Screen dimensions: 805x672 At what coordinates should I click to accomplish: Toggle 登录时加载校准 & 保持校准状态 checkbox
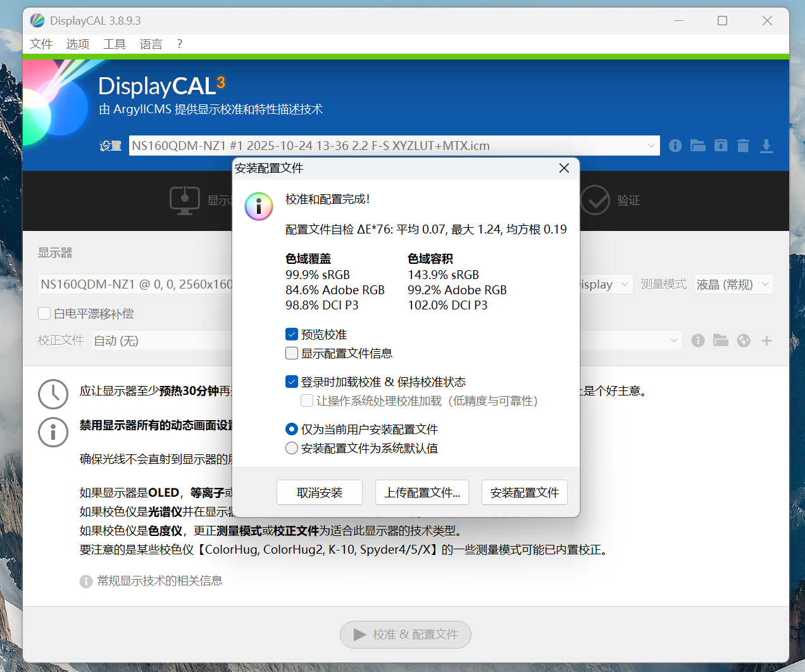pyautogui.click(x=292, y=382)
